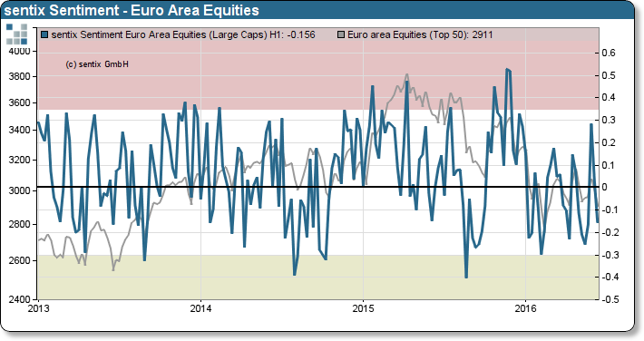The image size is (644, 341).
Task: Click the (c) sentix GmbH copyright text
Action: pyautogui.click(x=97, y=64)
